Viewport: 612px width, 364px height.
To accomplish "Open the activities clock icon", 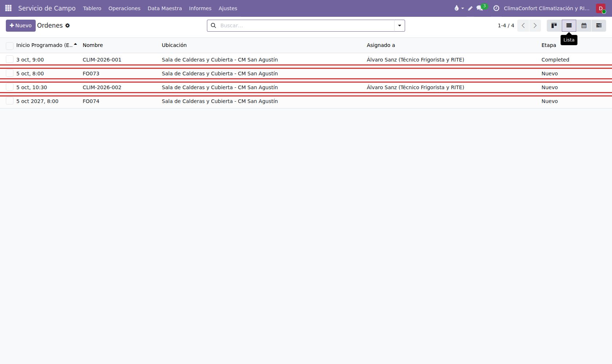I will (496, 8).
